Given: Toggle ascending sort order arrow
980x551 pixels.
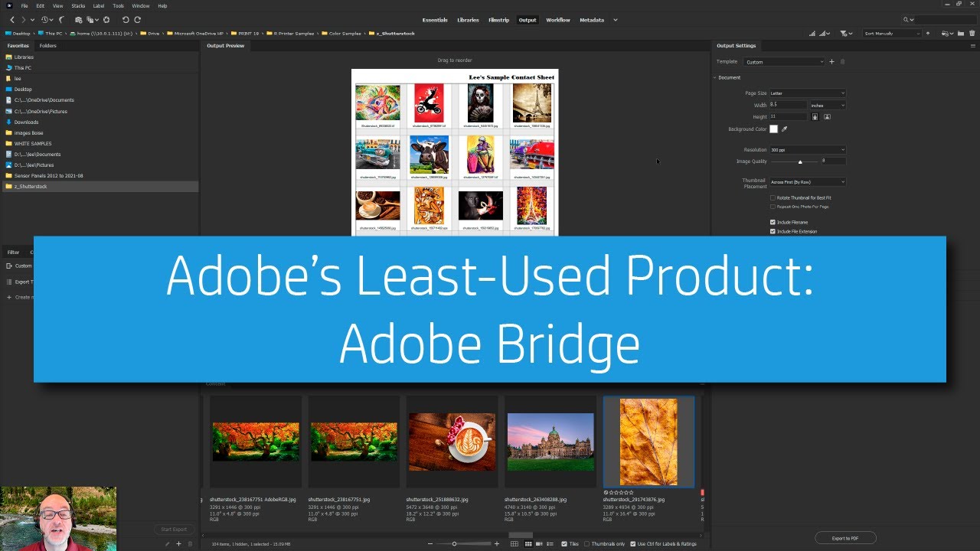Looking at the screenshot, I should point(927,34).
